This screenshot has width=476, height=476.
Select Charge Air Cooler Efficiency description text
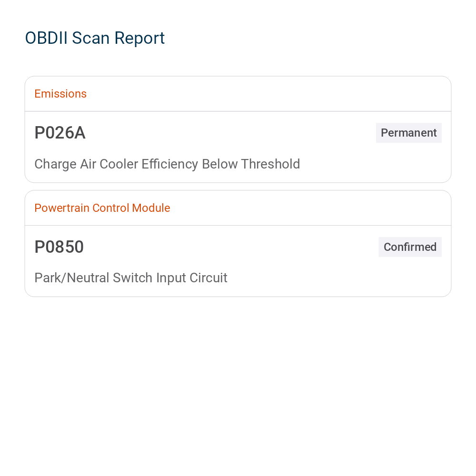167,164
